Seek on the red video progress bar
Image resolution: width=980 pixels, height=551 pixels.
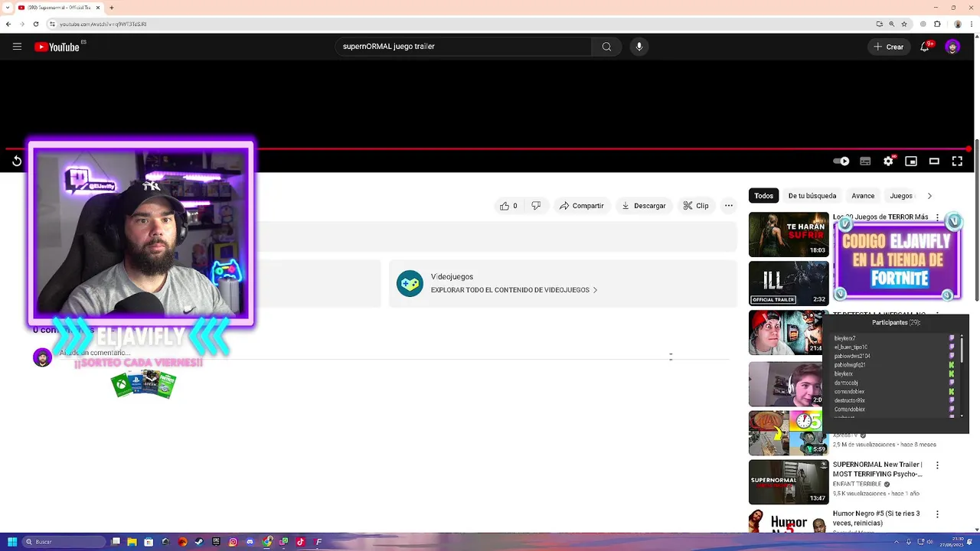487,149
